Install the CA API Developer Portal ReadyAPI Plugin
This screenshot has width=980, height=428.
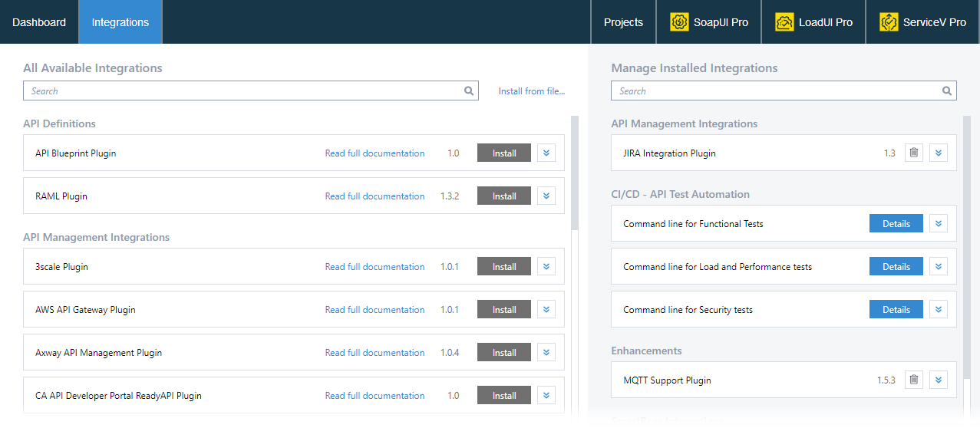[504, 395]
